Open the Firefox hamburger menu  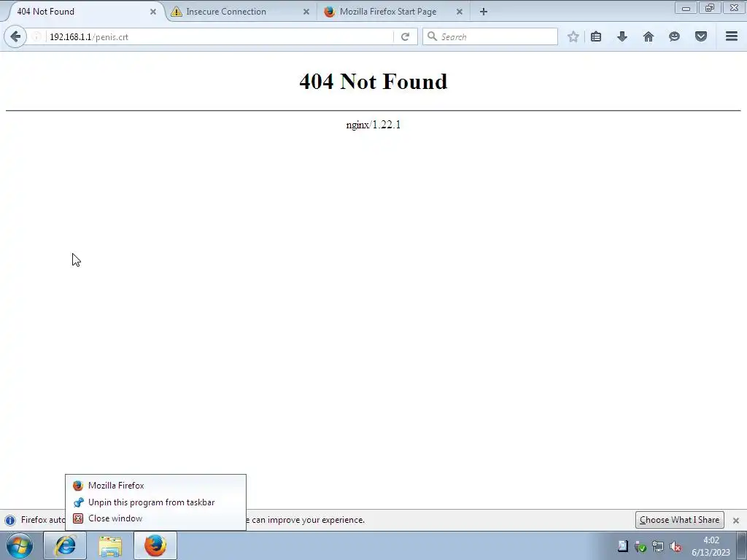pos(732,36)
